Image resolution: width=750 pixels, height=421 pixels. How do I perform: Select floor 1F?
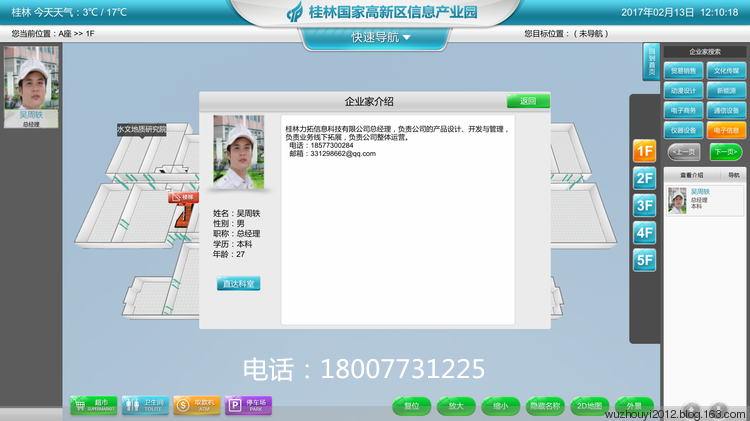click(x=644, y=152)
